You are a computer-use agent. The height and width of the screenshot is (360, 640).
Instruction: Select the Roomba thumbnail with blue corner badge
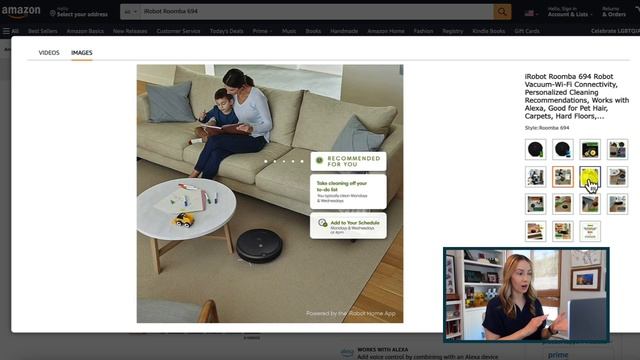click(x=563, y=149)
